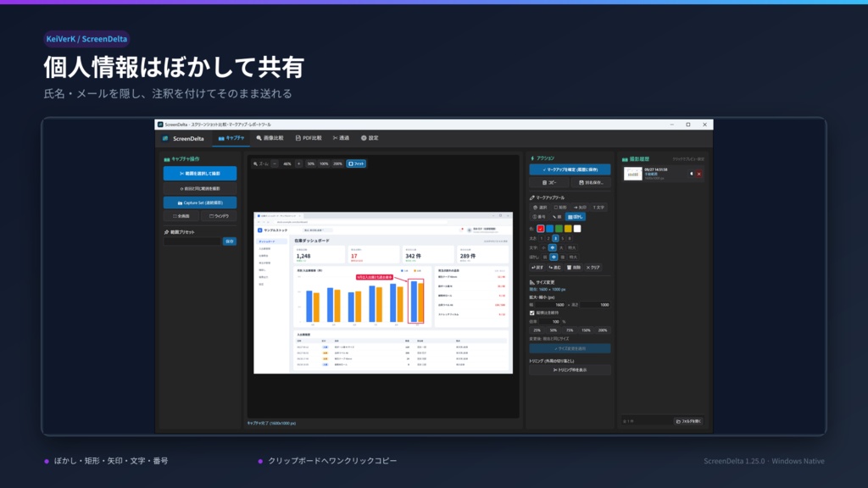
Task: Redo markup with 進む
Action: click(556, 268)
